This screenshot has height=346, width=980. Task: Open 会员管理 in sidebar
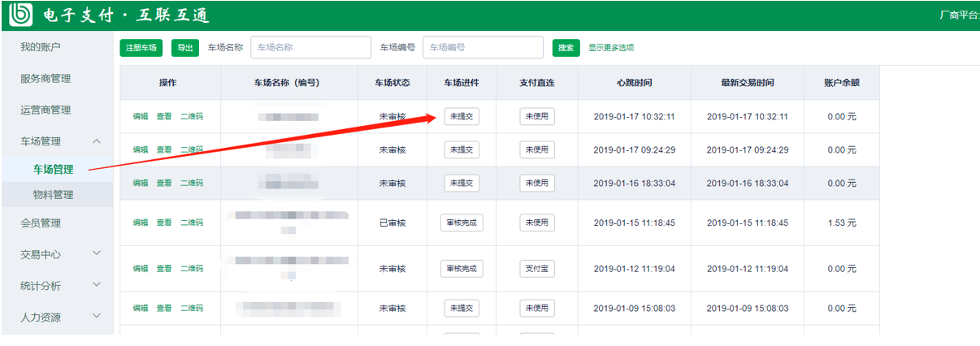pos(41,223)
